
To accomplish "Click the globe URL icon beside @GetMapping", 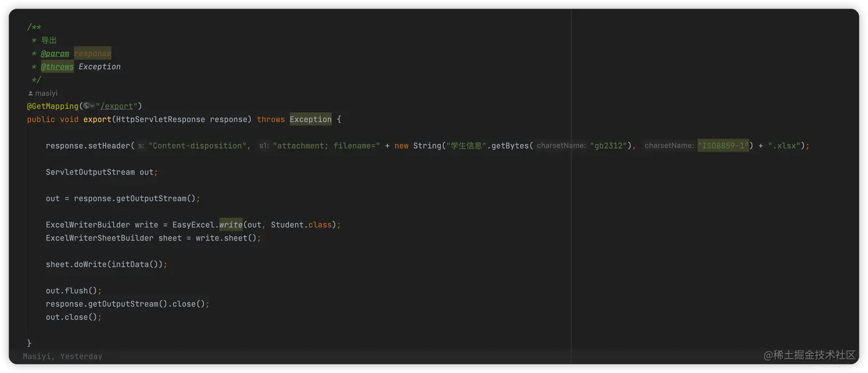I will (x=86, y=106).
